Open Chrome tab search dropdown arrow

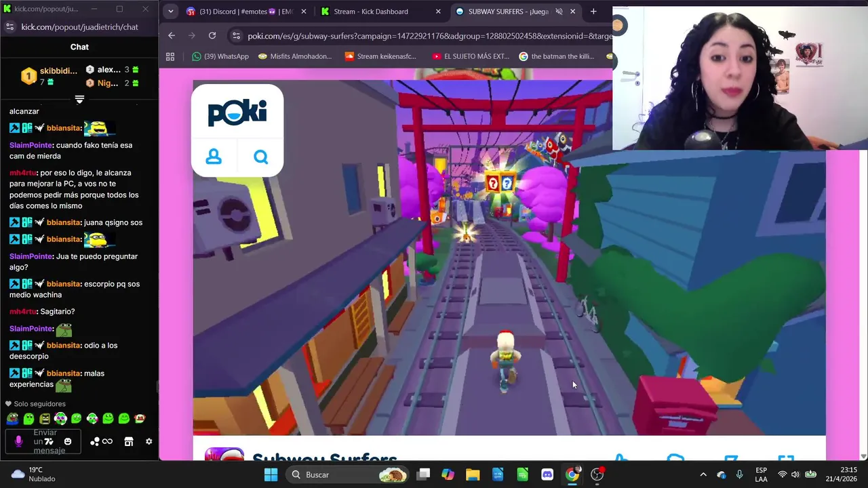170,12
